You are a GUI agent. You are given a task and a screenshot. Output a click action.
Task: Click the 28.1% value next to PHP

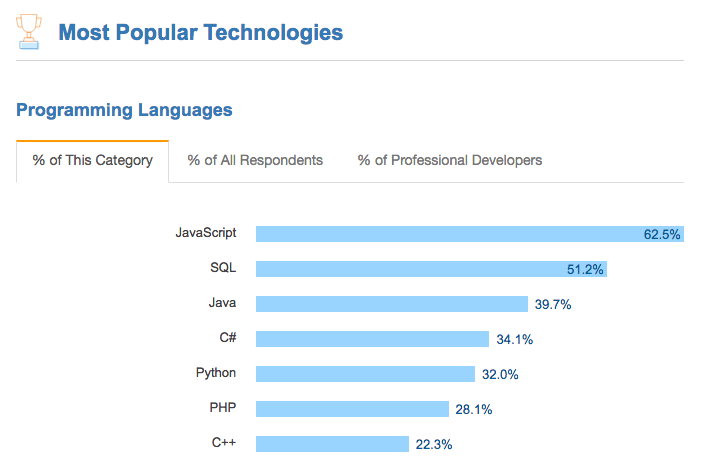point(474,409)
